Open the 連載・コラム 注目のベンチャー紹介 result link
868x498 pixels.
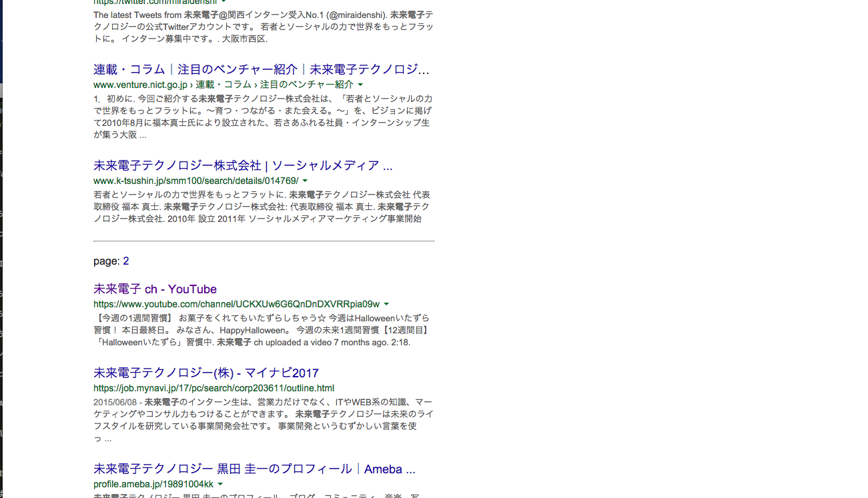coord(262,69)
